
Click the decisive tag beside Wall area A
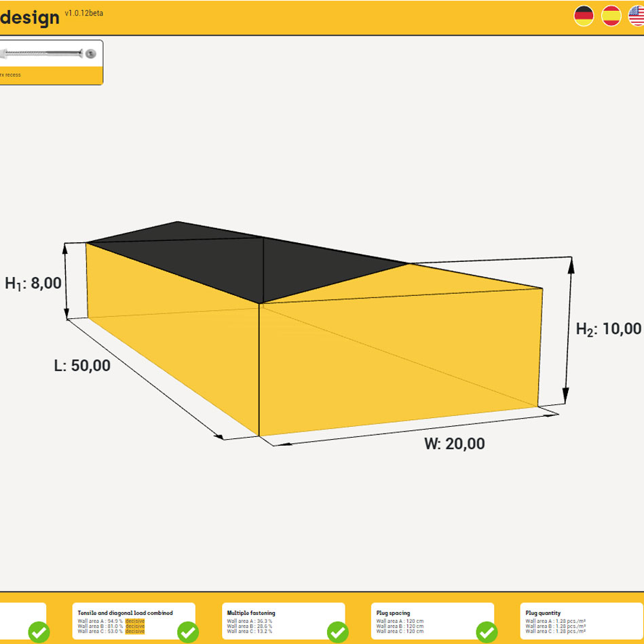point(134,621)
